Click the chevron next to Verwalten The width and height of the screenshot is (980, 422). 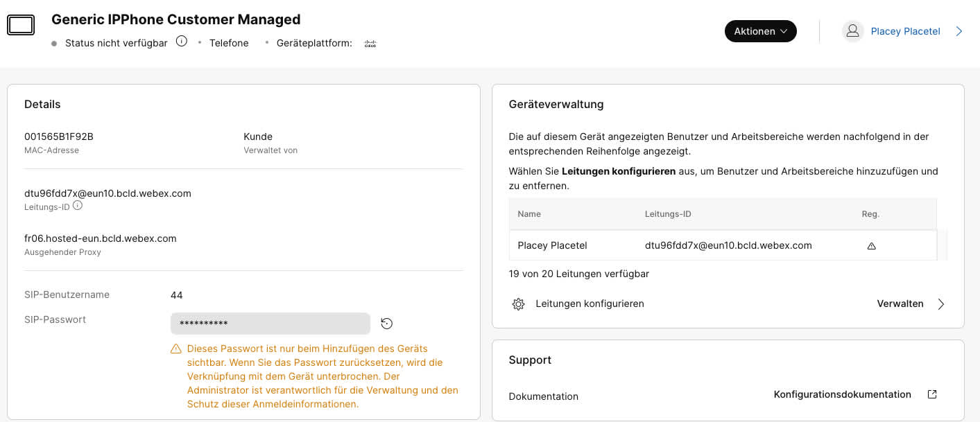click(941, 304)
